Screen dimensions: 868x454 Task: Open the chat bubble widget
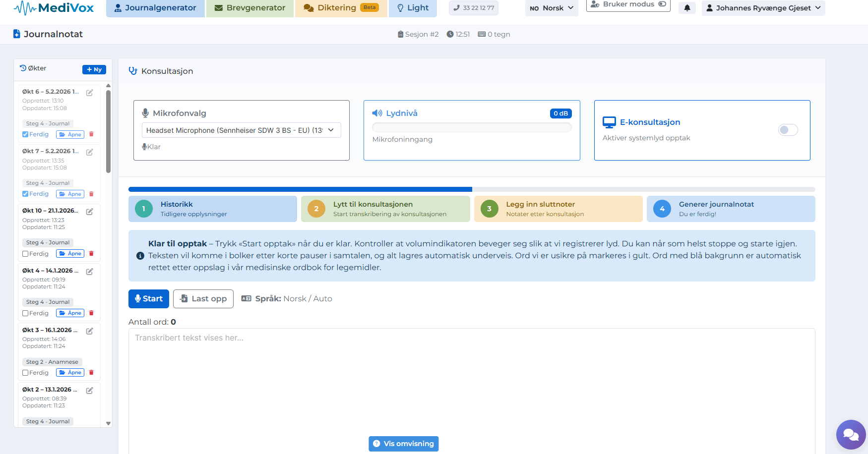pos(851,435)
